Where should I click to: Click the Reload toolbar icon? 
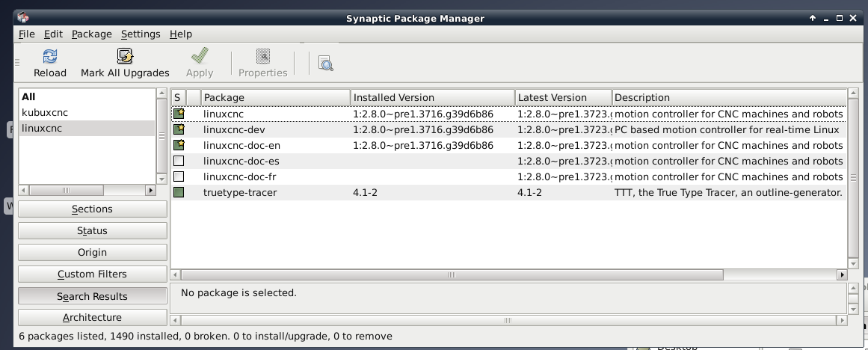pyautogui.click(x=50, y=56)
